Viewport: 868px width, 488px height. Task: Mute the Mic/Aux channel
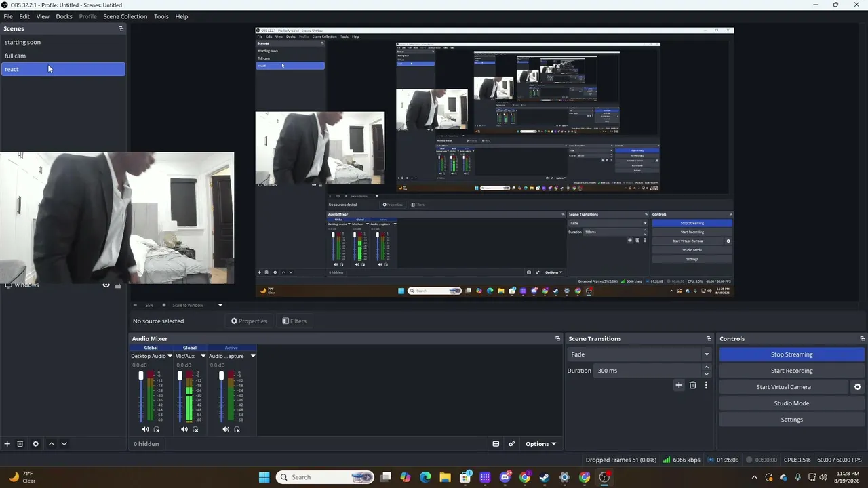pos(184,429)
